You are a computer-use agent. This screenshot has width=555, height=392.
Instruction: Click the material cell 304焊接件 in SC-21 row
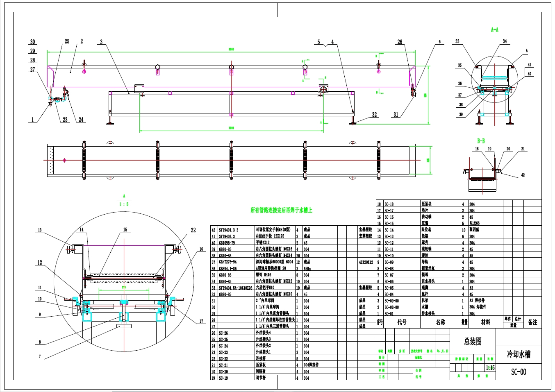(x=311, y=365)
